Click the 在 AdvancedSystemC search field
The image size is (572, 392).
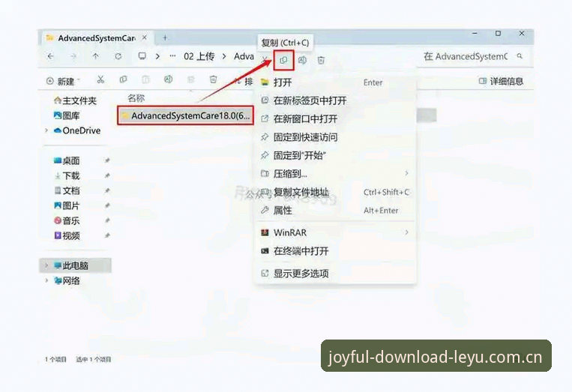pos(474,56)
